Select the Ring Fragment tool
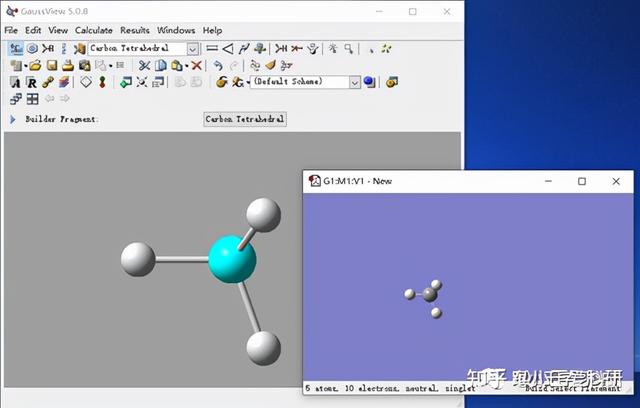640x408 pixels. (x=32, y=49)
